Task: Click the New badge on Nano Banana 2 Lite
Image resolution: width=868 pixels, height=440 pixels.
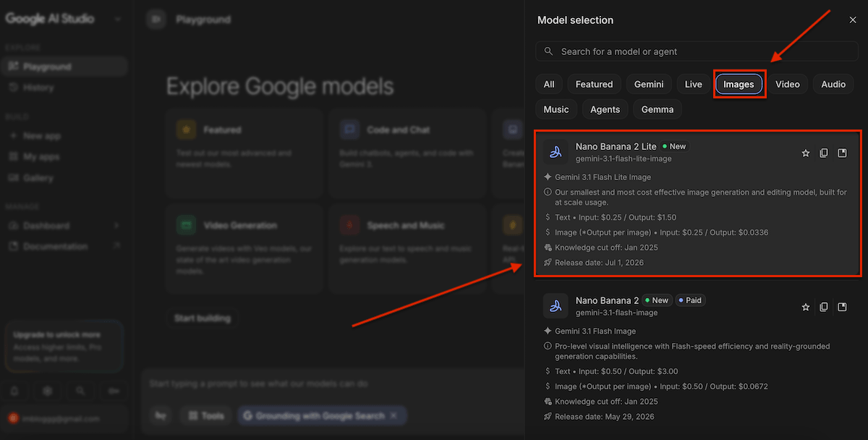Action: pyautogui.click(x=673, y=146)
